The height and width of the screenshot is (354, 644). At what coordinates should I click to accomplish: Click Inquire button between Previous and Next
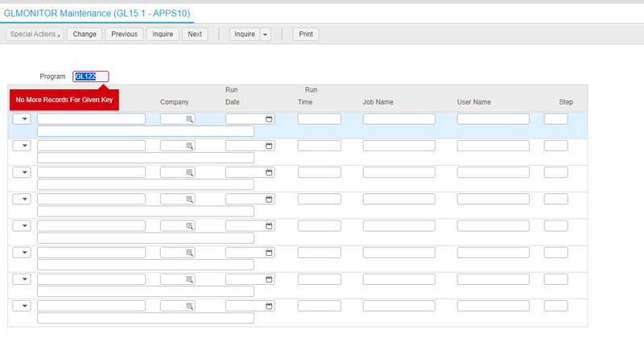[x=163, y=34]
